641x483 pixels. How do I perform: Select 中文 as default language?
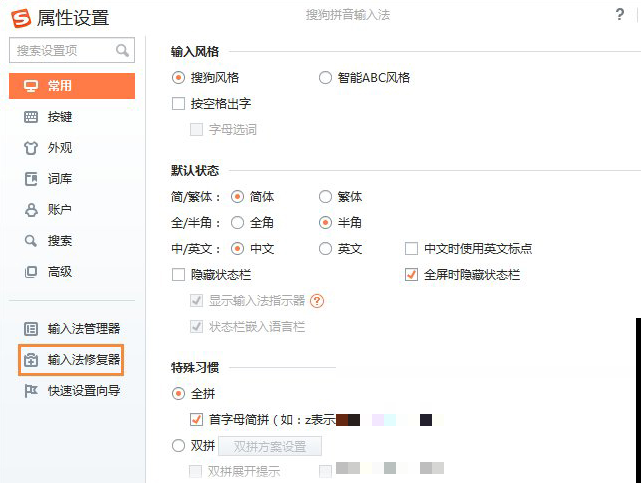[x=237, y=248]
